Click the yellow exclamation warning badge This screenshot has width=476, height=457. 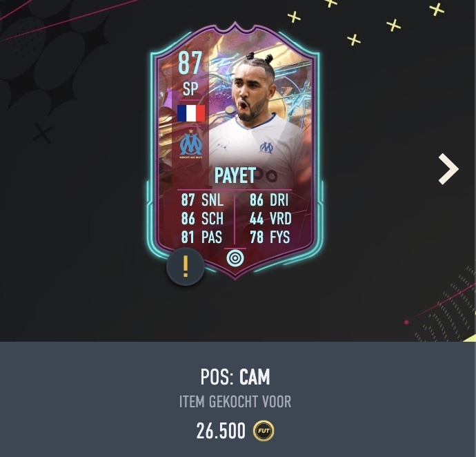pyautogui.click(x=185, y=266)
